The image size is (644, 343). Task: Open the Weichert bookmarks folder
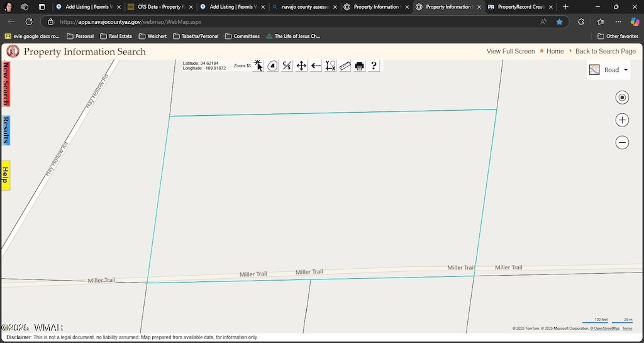point(153,36)
